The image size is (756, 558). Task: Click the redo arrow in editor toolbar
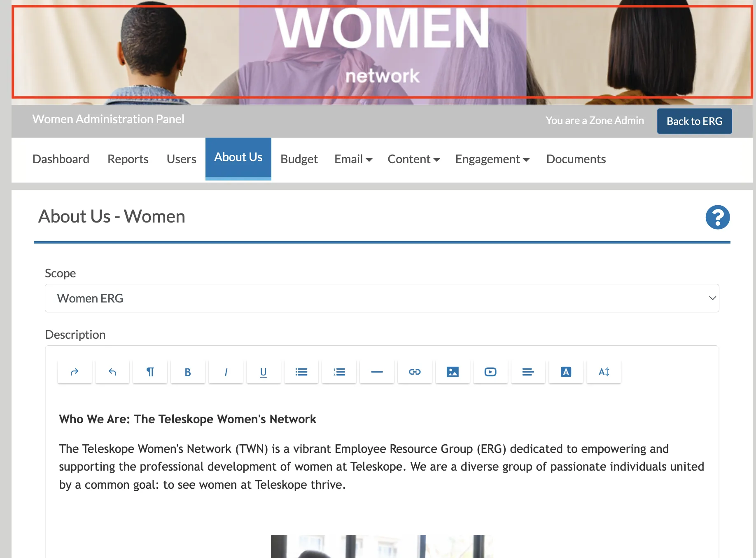pos(75,372)
